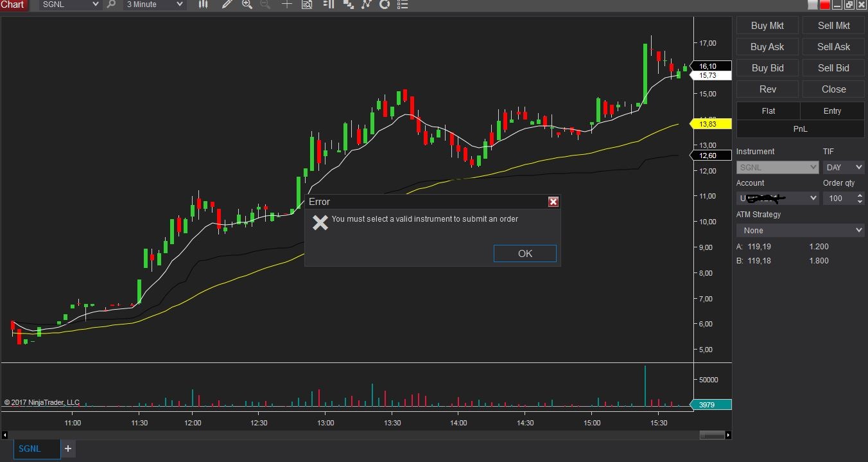Click the 16,10 current price marker

coord(711,66)
